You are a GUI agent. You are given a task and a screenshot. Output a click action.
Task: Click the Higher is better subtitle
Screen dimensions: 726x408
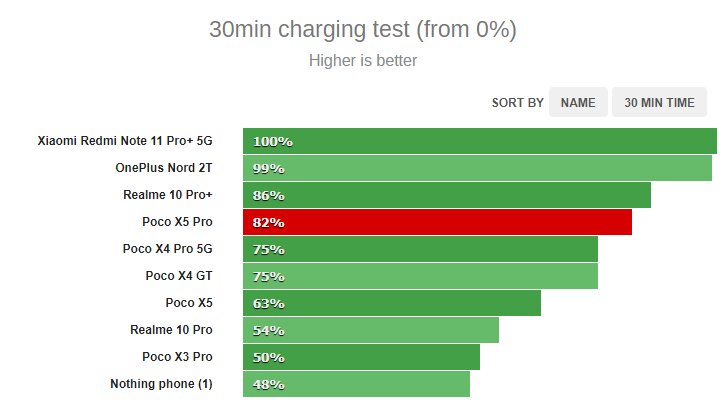tap(363, 61)
